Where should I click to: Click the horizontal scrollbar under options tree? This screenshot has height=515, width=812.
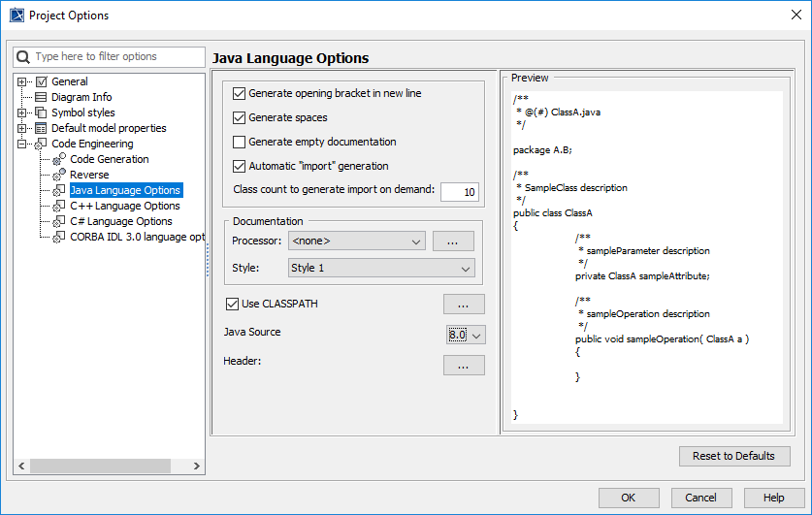coord(107,467)
